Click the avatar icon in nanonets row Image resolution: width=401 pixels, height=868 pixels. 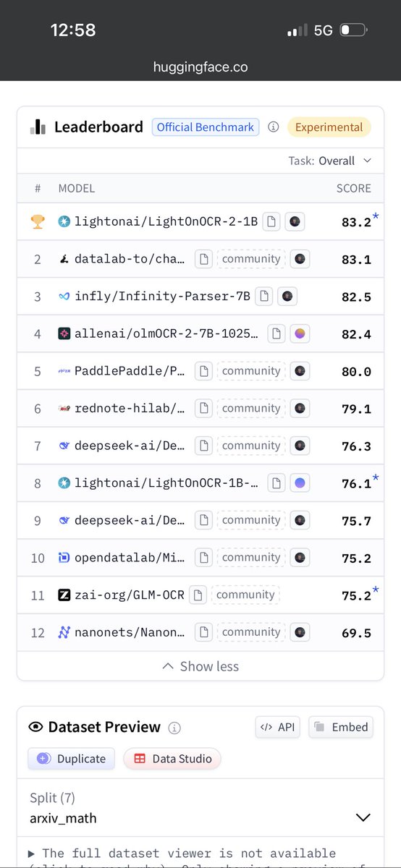300,632
